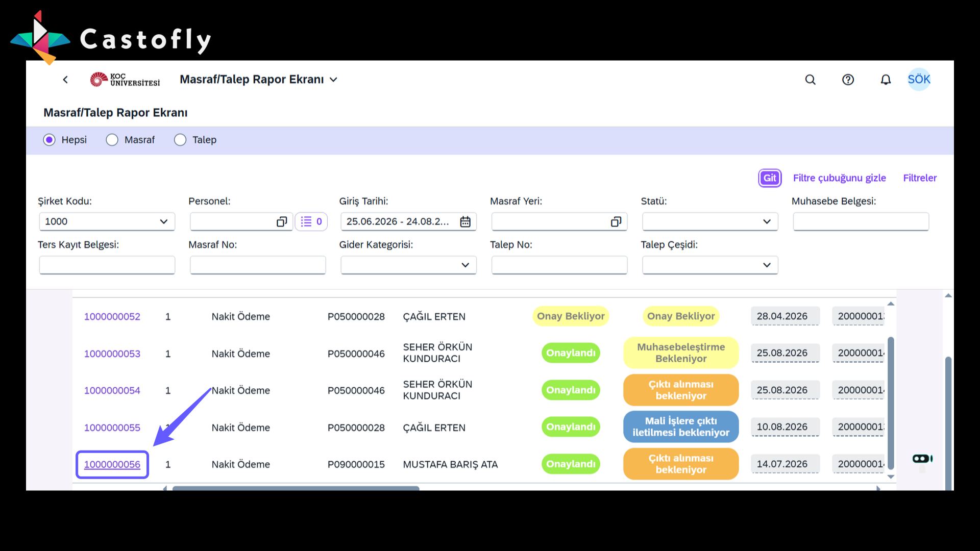Click the Masraf No input field

[x=258, y=265]
